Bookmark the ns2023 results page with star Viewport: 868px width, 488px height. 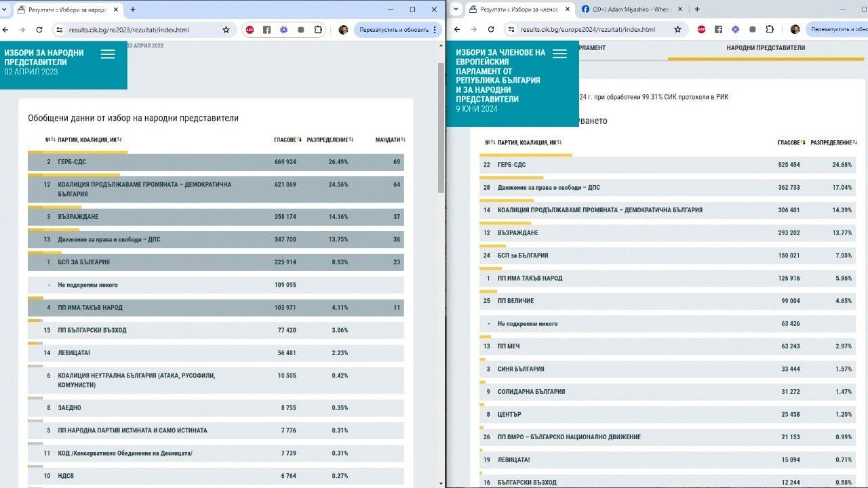click(226, 30)
